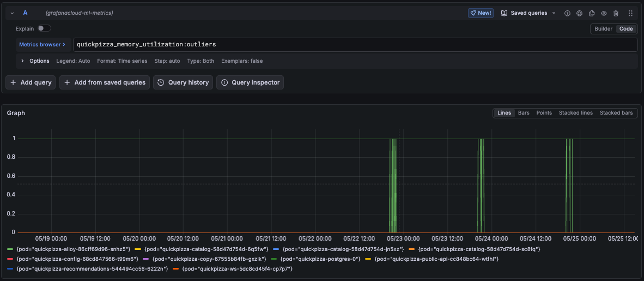Hide query response using the eye icon
The height and width of the screenshot is (281, 644).
click(604, 13)
